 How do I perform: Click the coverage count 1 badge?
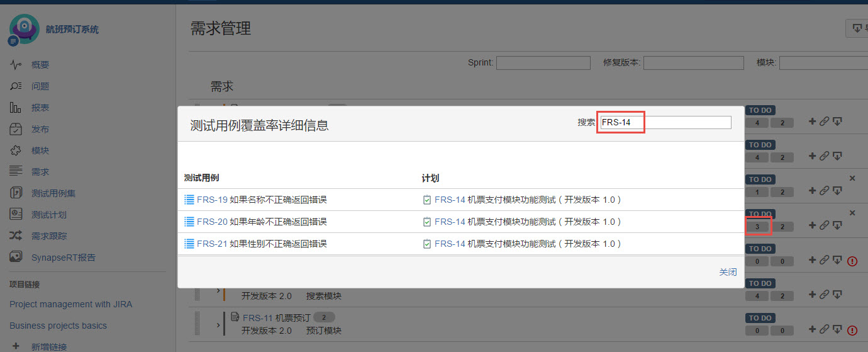758,192
